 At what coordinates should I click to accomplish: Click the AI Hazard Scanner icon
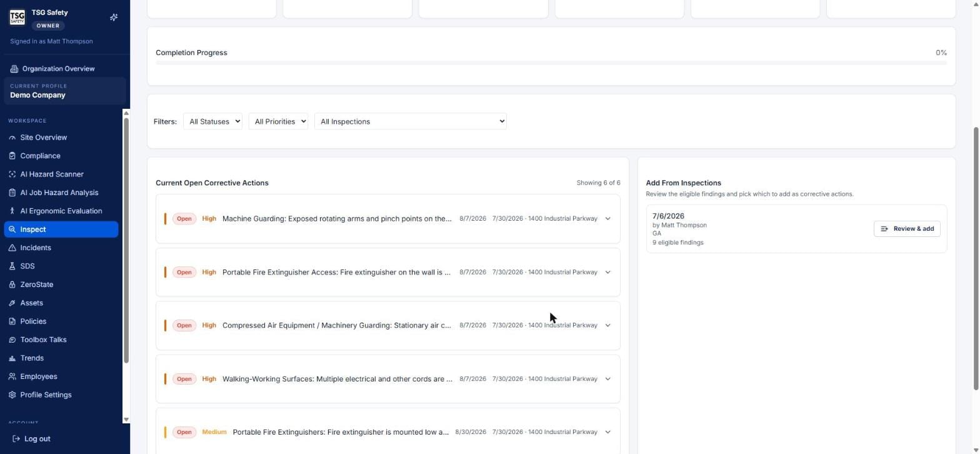tap(12, 174)
